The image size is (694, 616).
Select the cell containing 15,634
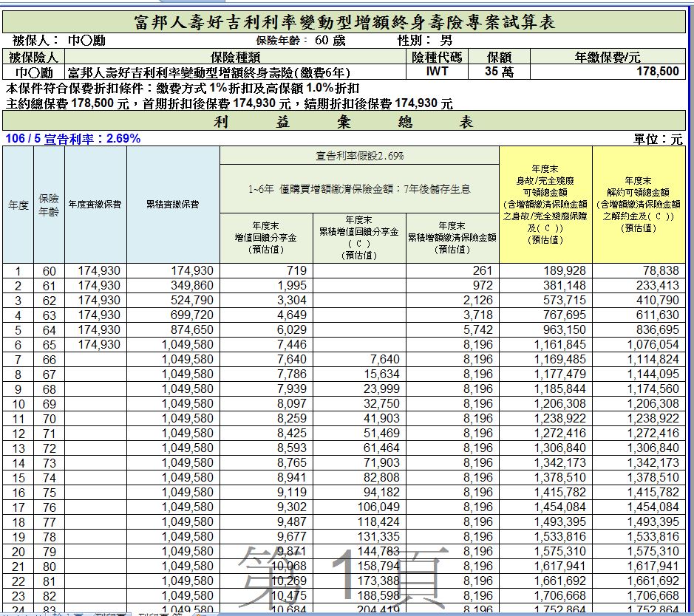point(359,374)
